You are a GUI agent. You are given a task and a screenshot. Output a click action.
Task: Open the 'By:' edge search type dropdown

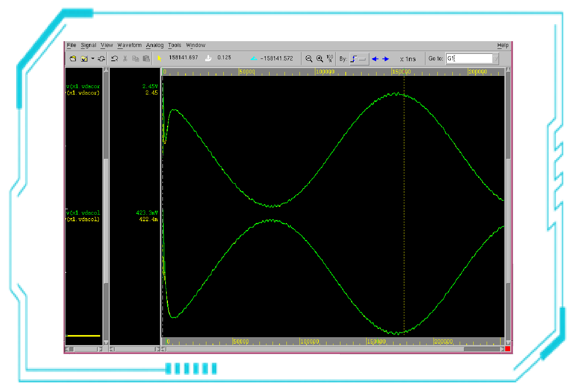click(x=359, y=59)
